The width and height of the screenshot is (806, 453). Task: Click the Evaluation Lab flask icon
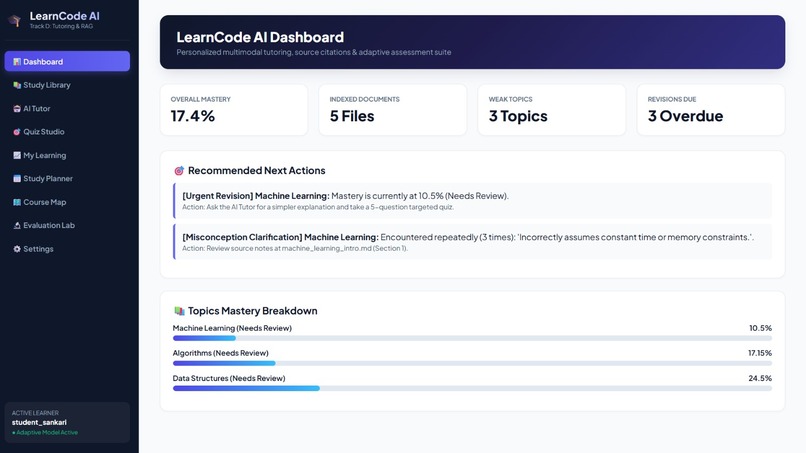[17, 225]
